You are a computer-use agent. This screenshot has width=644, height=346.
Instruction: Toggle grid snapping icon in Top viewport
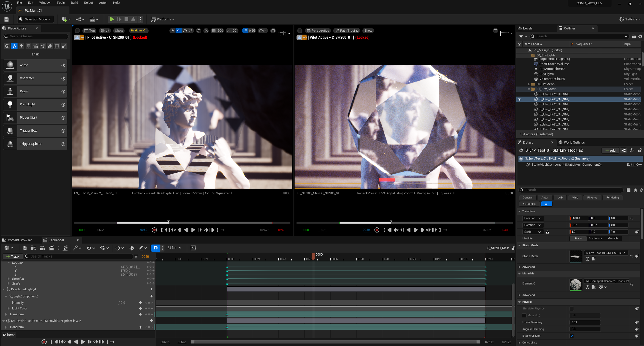tap(214, 31)
